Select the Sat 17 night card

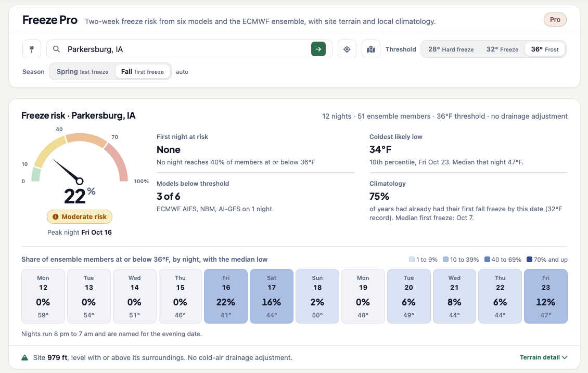[x=272, y=296]
